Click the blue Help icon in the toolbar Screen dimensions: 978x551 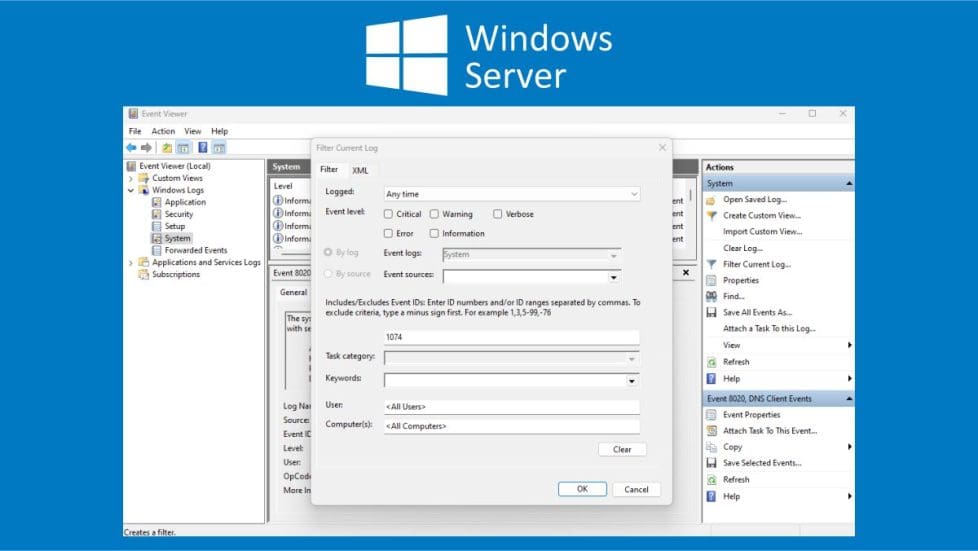(203, 147)
